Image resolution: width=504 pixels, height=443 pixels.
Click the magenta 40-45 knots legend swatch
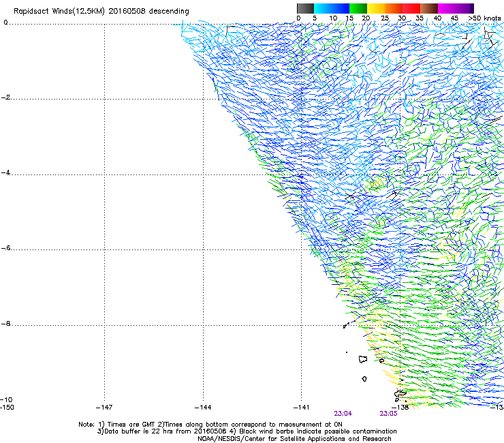click(x=447, y=8)
